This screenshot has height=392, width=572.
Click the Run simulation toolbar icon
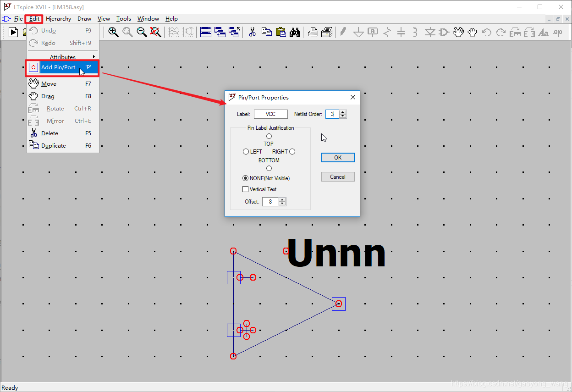coord(13,32)
